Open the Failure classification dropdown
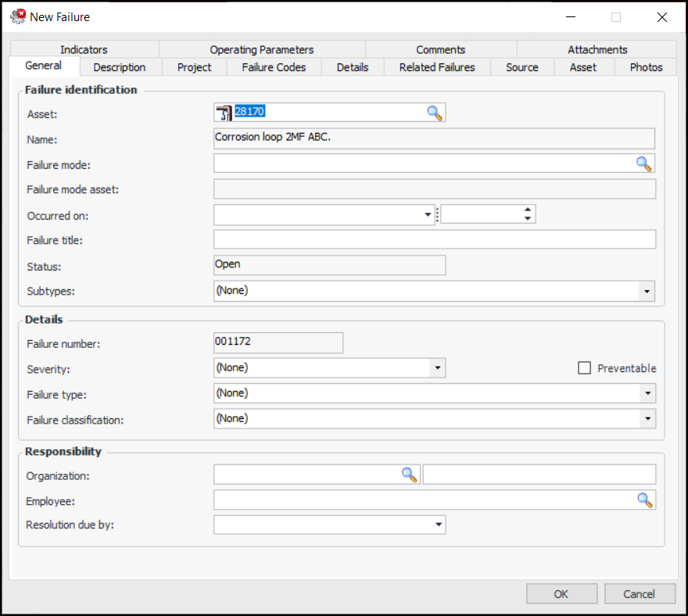 [x=647, y=419]
